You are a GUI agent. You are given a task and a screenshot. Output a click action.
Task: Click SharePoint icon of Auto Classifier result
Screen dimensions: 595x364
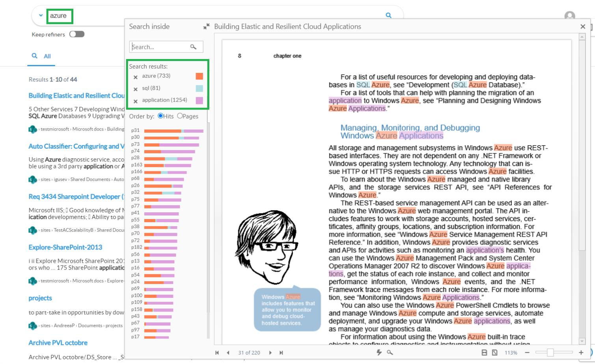click(x=33, y=180)
